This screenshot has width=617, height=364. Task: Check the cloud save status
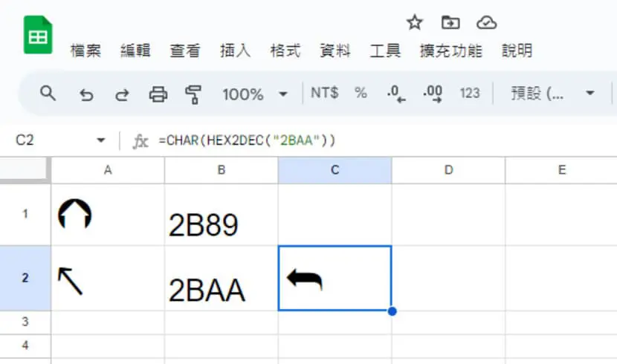tap(486, 22)
